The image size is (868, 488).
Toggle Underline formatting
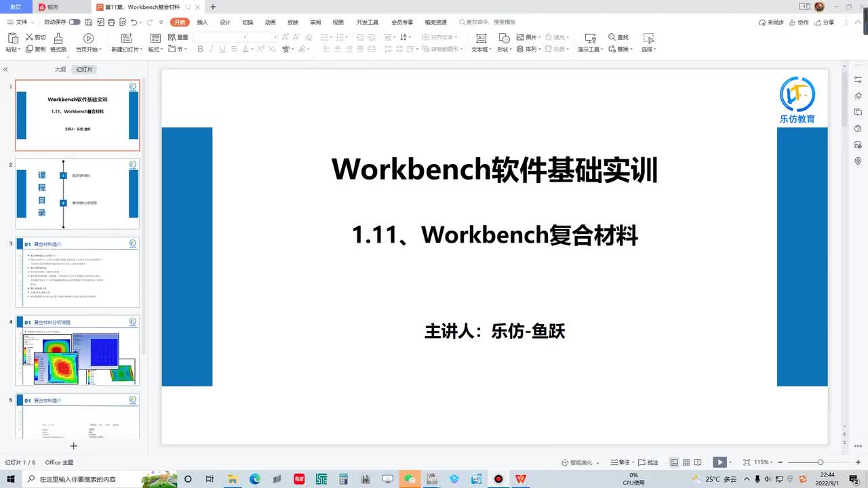point(222,49)
